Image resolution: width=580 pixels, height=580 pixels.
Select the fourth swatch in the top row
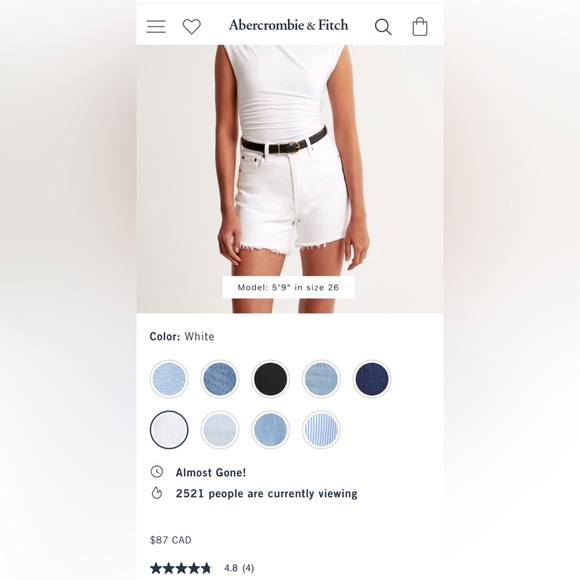[321, 379]
